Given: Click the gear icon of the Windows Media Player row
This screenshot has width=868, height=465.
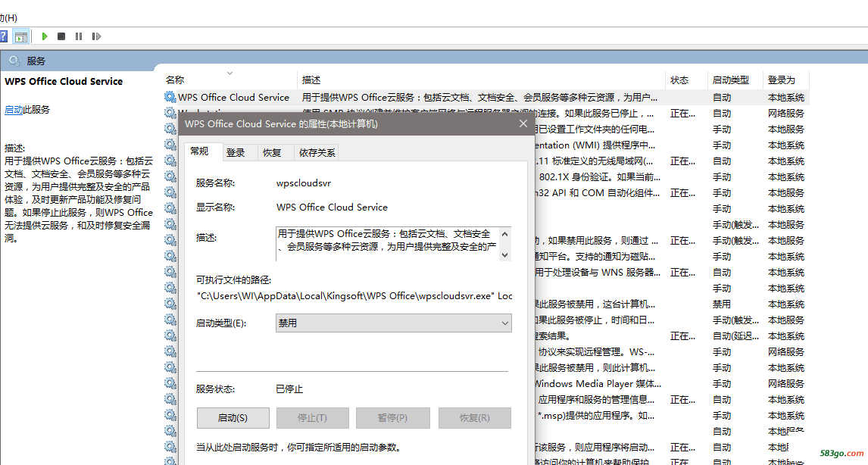Looking at the screenshot, I should click(x=170, y=384).
